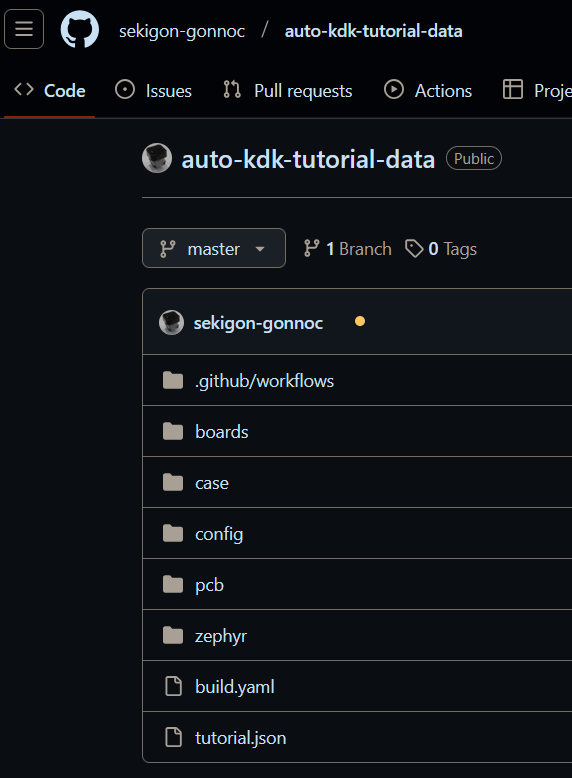Click the tag icon by 0 Tags
Screen dimensions: 572x778
[414, 249]
